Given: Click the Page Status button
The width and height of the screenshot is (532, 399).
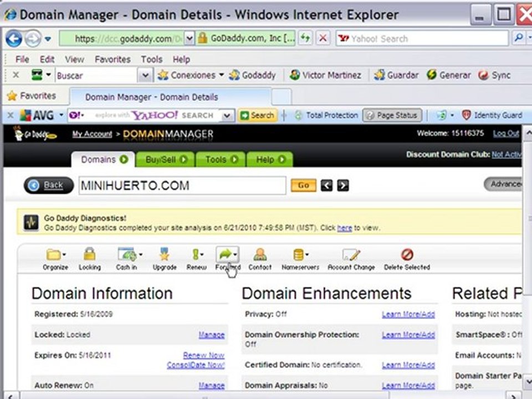Looking at the screenshot, I should tap(392, 115).
